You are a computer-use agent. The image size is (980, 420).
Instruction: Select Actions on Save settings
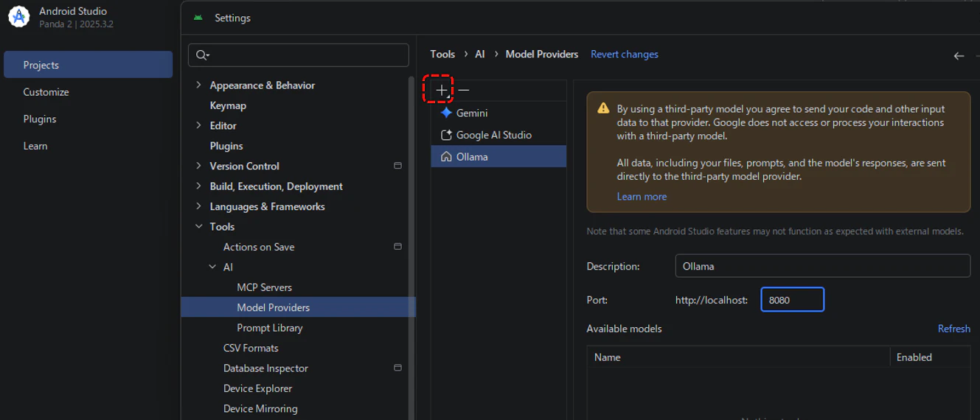tap(259, 247)
